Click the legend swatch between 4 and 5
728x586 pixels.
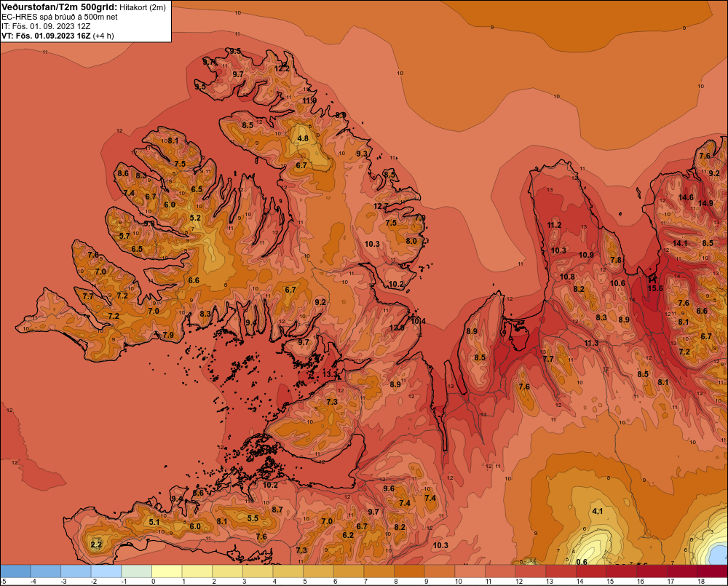288,571
